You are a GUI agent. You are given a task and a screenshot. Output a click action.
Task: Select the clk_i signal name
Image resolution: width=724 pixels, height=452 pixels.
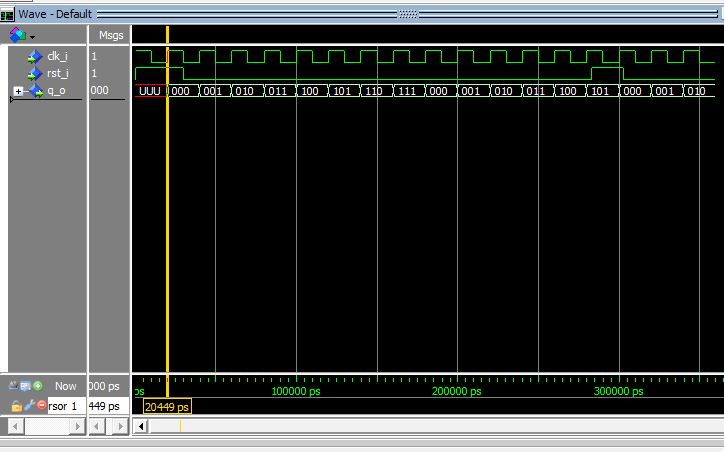pos(57,56)
